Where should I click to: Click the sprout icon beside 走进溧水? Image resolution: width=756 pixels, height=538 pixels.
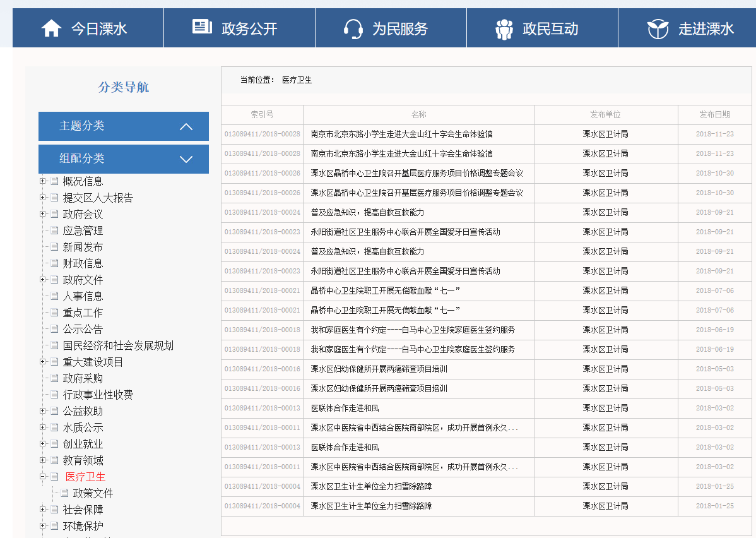pos(658,28)
